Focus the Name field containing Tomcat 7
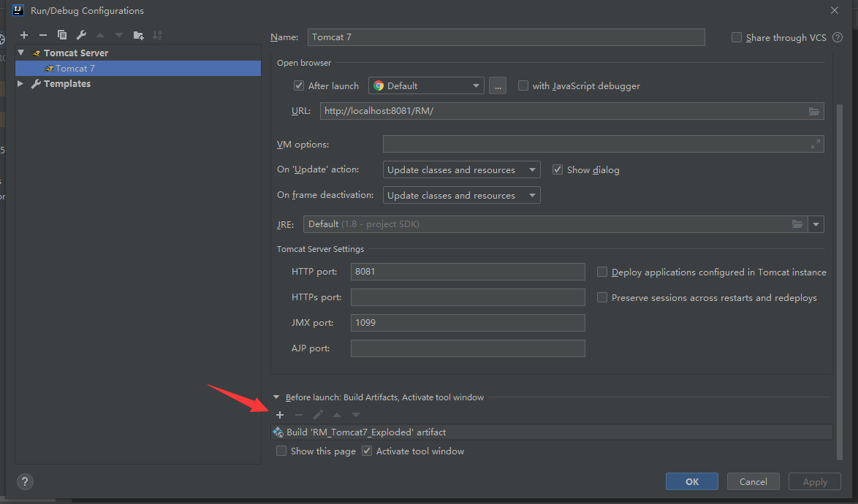This screenshot has width=858, height=504. pos(506,37)
